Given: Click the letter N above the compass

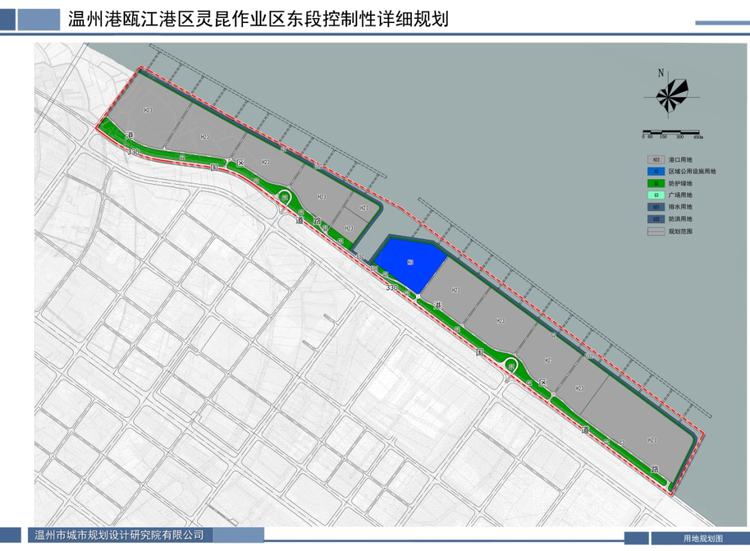Looking at the screenshot, I should 661,72.
